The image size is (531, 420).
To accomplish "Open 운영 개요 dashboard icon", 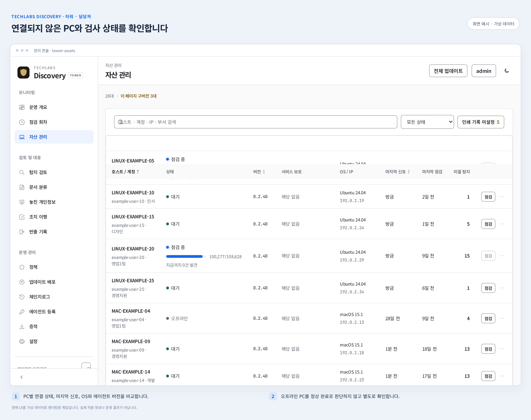I will (22, 107).
